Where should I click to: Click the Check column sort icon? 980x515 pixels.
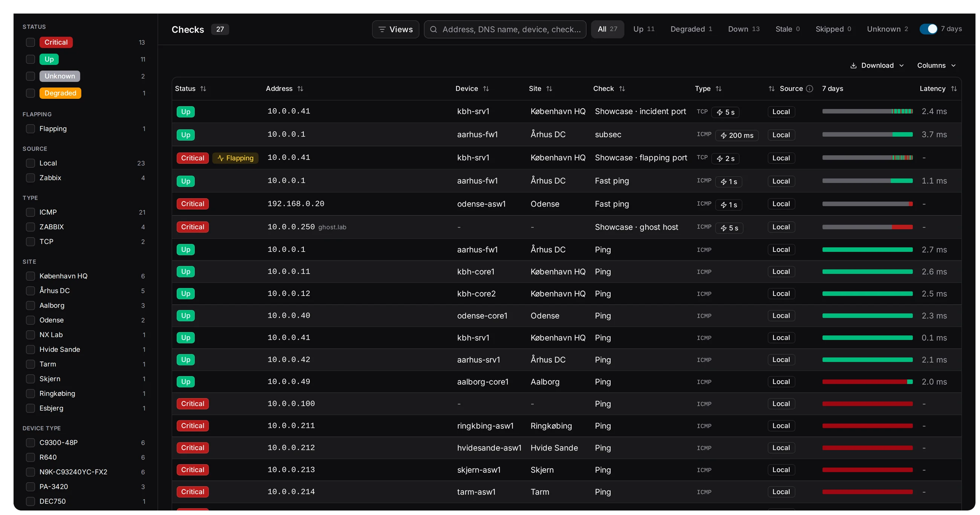coord(622,89)
